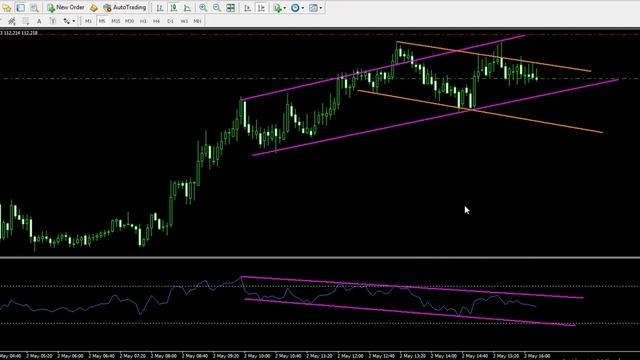Toggle chart auto scroll icon
The height and width of the screenshot is (360, 640).
(x=247, y=7)
